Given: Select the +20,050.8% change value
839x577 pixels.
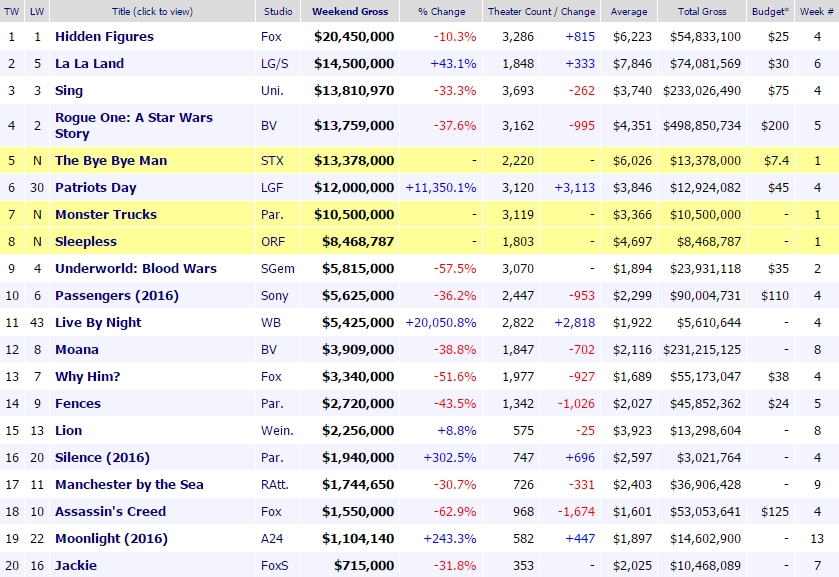Looking at the screenshot, I should coord(441,322).
